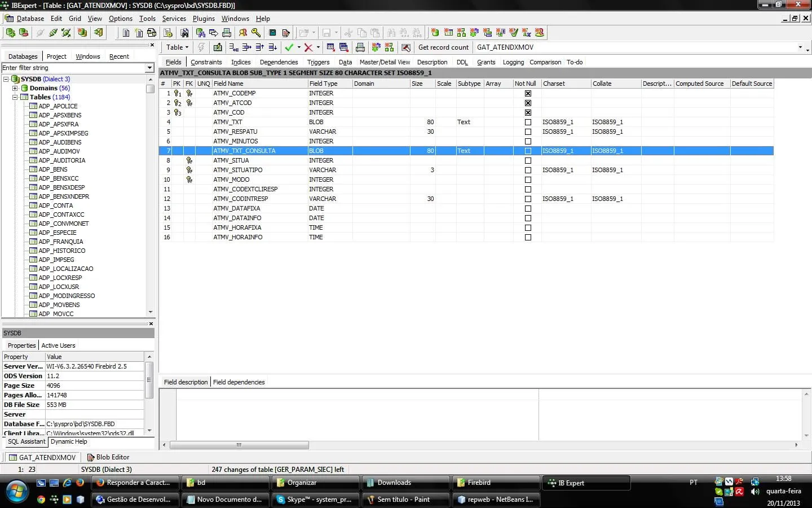The height and width of the screenshot is (508, 812).
Task: Click the Register Database toolbar icon
Action: (x=10, y=33)
